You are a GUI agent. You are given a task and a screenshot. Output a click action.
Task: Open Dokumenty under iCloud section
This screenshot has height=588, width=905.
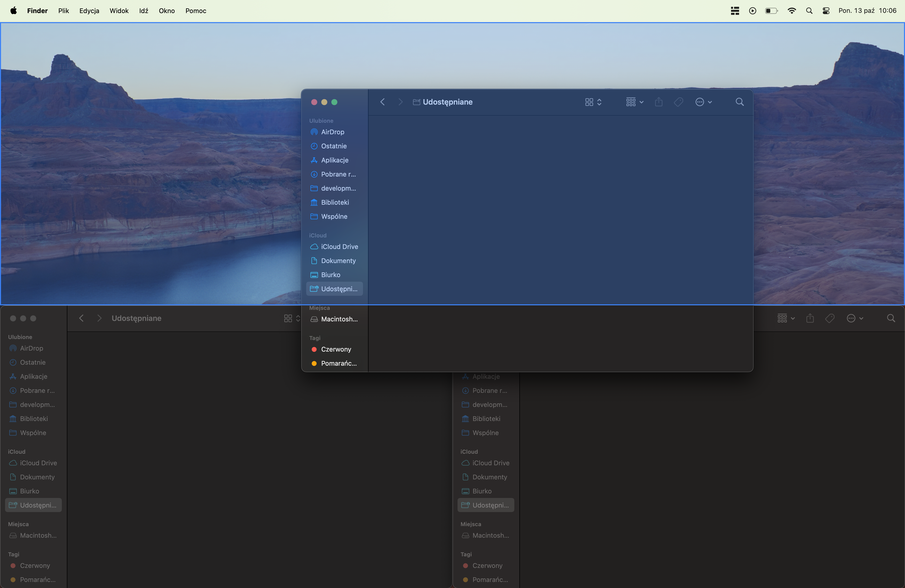338,261
